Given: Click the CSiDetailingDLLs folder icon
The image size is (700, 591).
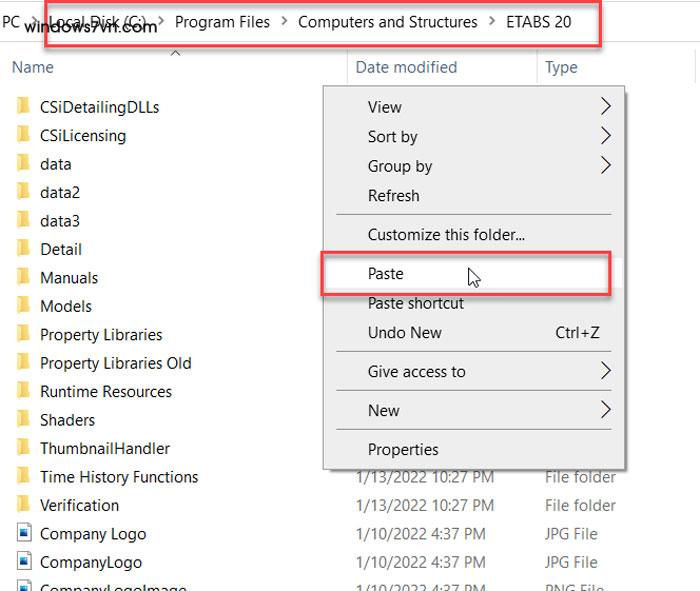Looking at the screenshot, I should coord(24,107).
